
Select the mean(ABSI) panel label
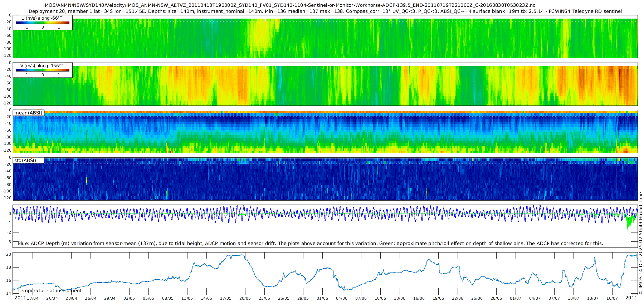[28, 113]
